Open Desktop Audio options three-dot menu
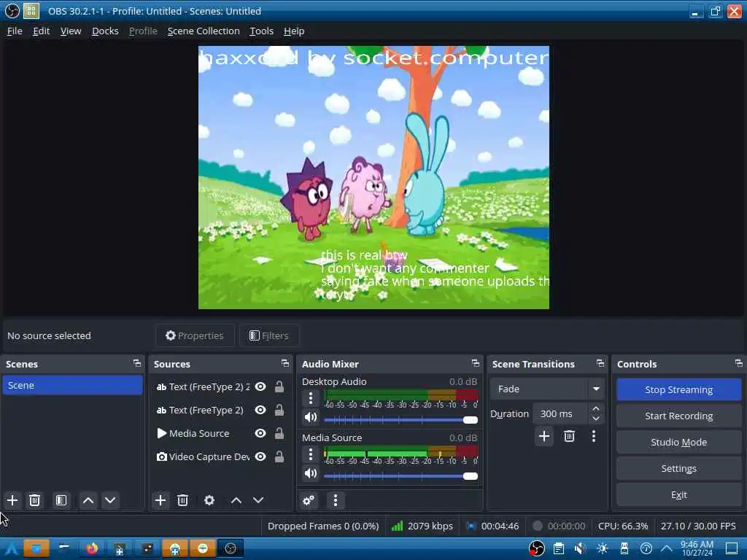This screenshot has height=560, width=747. (x=311, y=397)
